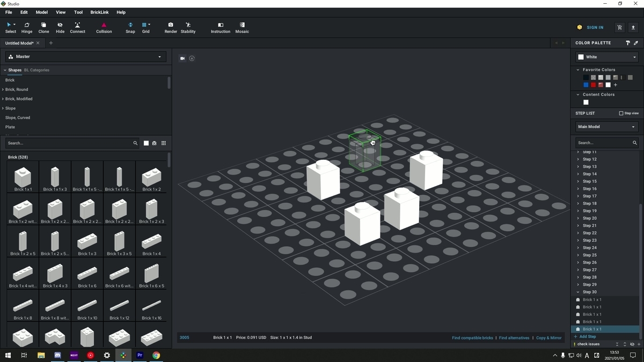Click the shopping cart icon

coord(620,27)
